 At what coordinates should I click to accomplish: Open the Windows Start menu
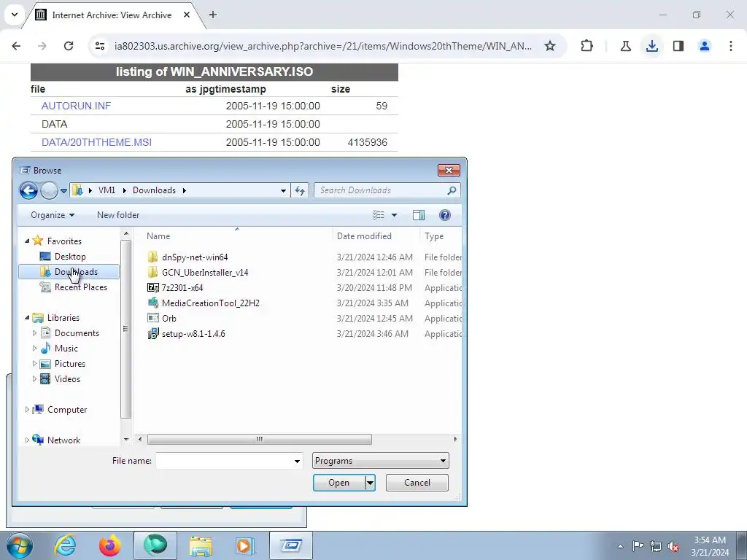(x=20, y=545)
